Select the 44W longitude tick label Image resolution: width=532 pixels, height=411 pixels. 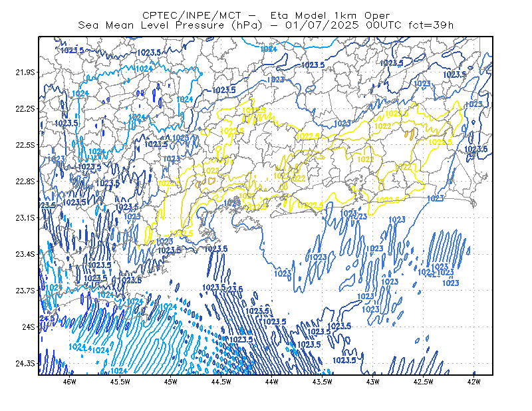pyautogui.click(x=272, y=382)
